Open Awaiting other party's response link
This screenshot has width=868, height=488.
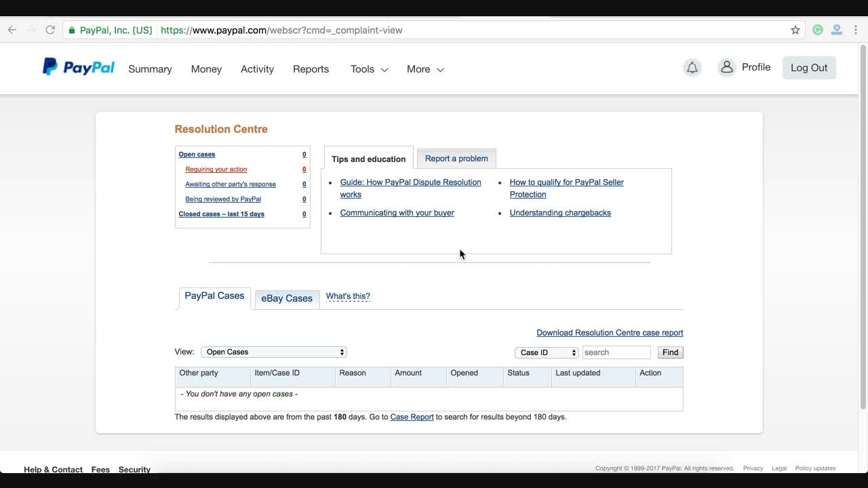click(231, 184)
